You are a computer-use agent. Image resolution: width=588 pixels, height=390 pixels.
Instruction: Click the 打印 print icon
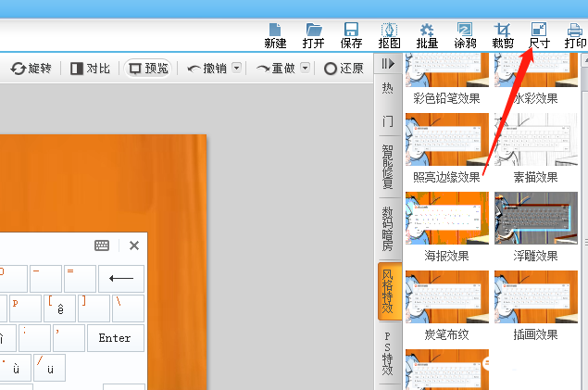(x=575, y=35)
